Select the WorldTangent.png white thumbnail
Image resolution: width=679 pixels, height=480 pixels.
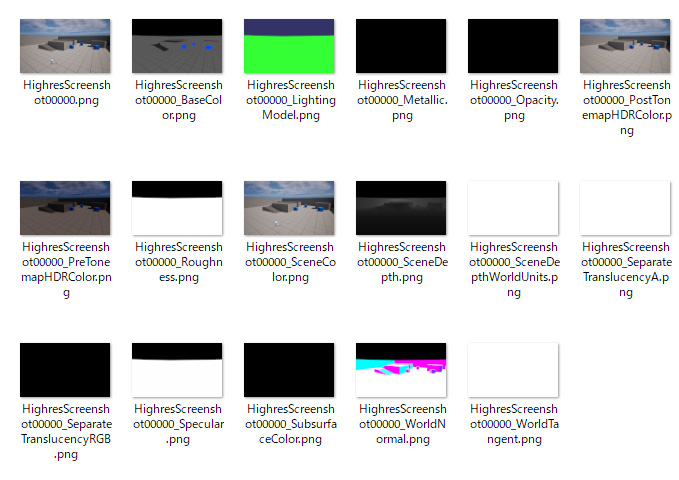point(513,370)
